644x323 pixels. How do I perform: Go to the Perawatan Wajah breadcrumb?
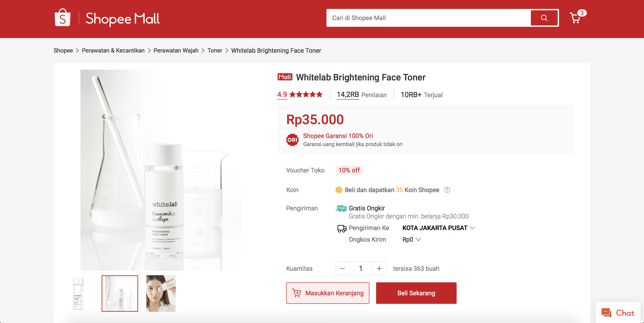coord(176,51)
